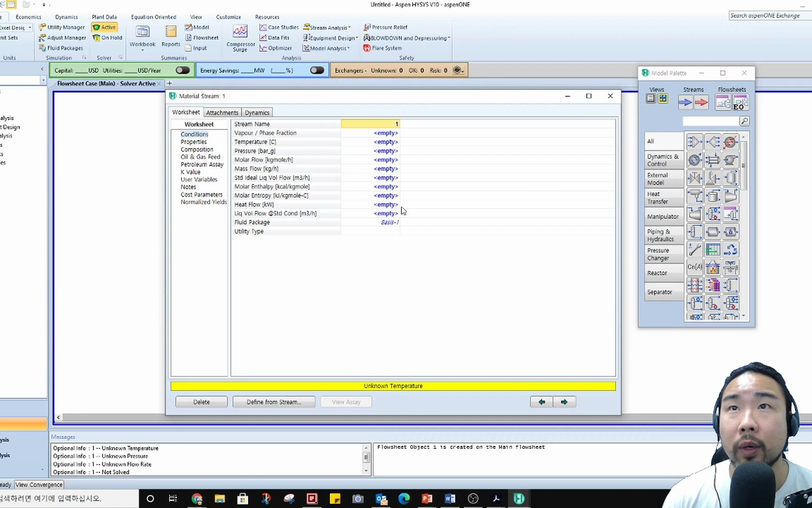Viewport: 812px width, 508px height.
Task: Select the EO flowsheet icon in palette
Action: (x=741, y=102)
